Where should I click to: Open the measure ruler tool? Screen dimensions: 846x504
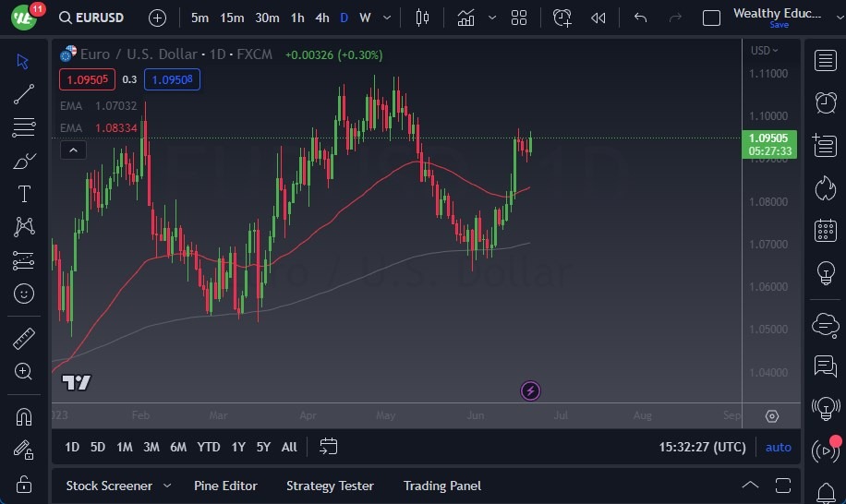pos(24,338)
